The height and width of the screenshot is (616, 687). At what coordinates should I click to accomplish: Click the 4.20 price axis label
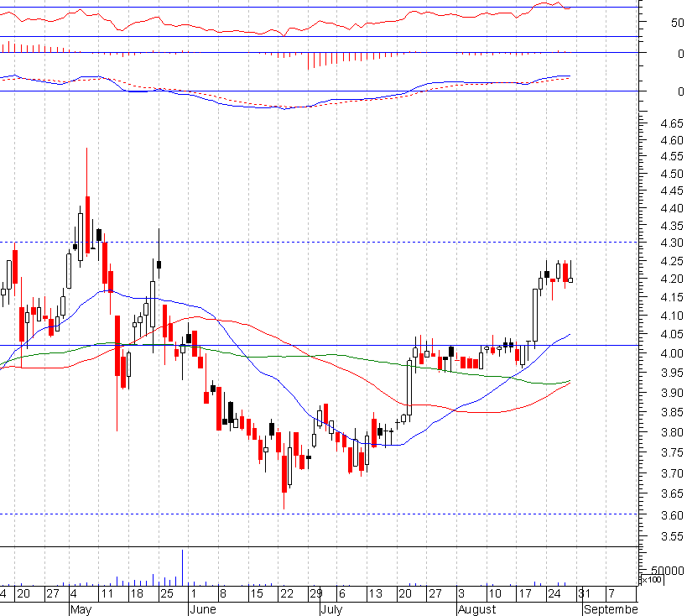672,279
